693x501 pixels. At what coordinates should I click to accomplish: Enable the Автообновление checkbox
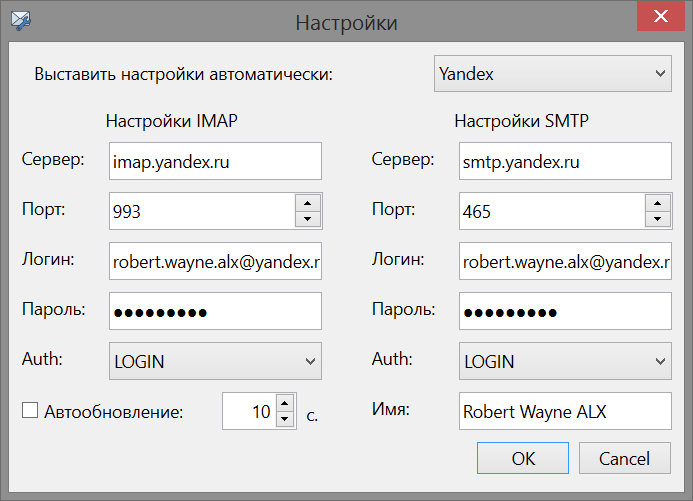pyautogui.click(x=30, y=410)
